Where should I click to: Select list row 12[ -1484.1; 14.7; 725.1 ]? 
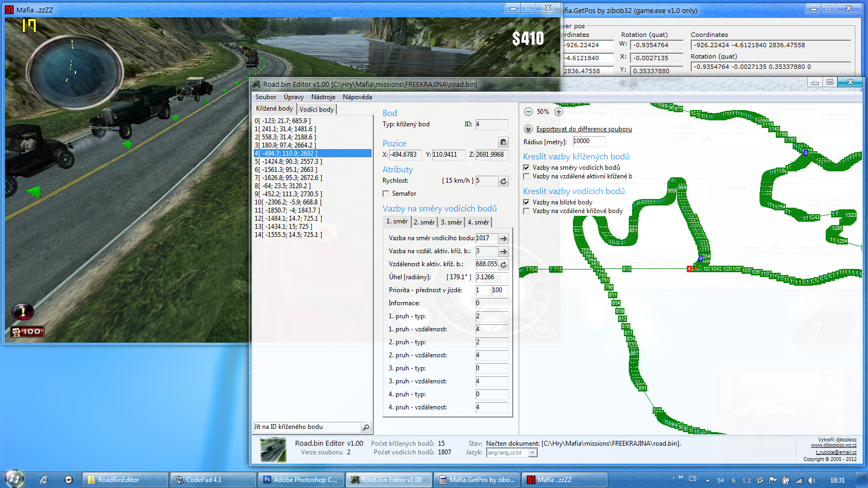pos(313,219)
